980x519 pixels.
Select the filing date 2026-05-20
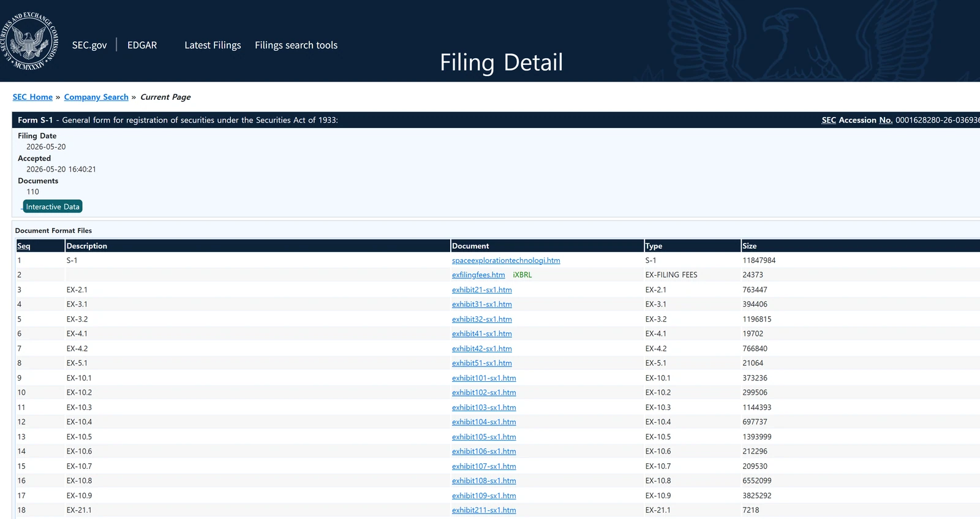pos(46,147)
